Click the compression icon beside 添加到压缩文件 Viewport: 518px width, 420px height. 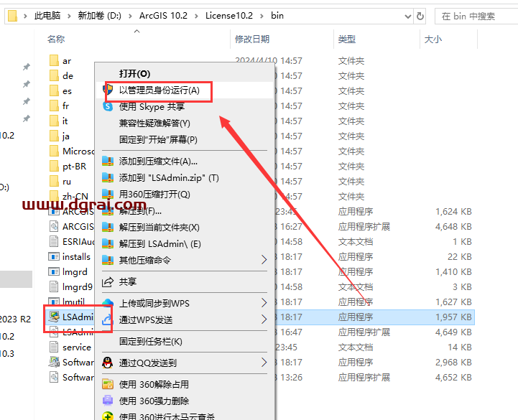[108, 161]
